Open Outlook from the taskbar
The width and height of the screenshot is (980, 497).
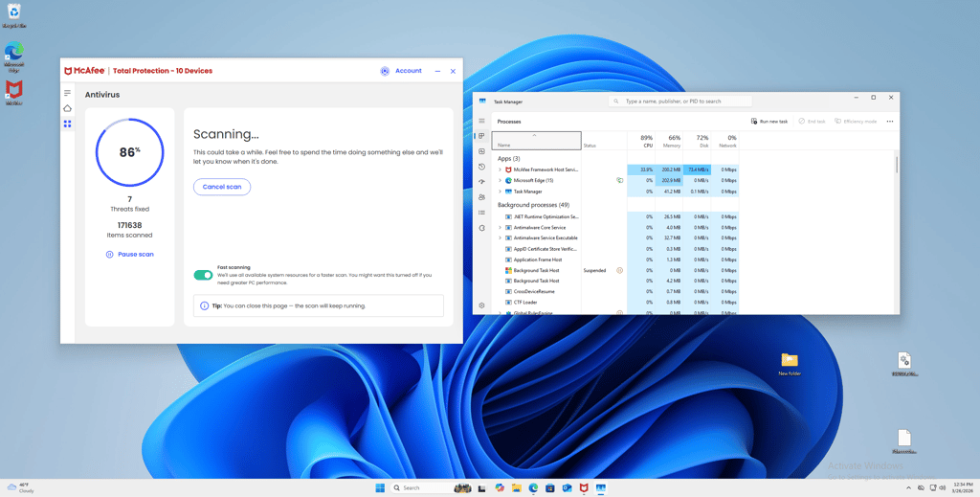point(567,487)
